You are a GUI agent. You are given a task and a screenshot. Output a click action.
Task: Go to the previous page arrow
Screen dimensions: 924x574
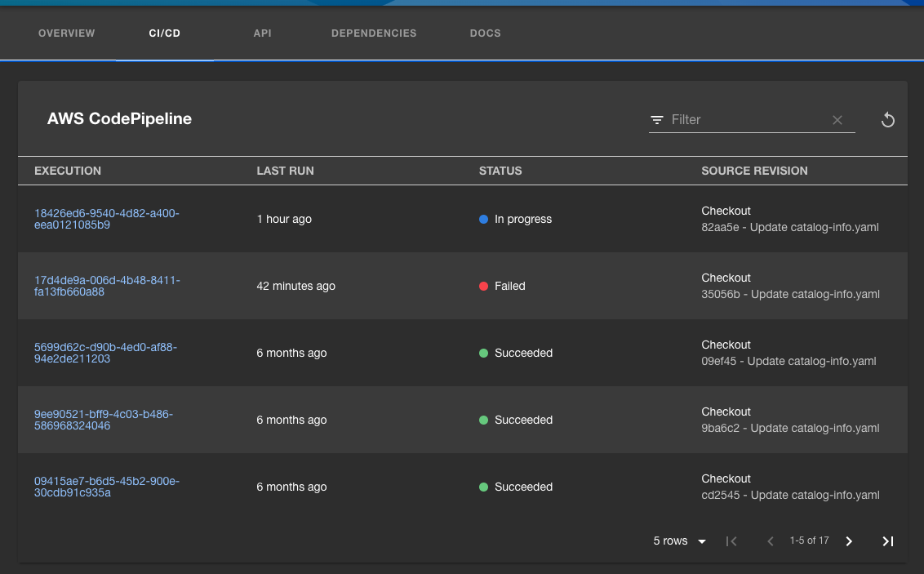(771, 541)
